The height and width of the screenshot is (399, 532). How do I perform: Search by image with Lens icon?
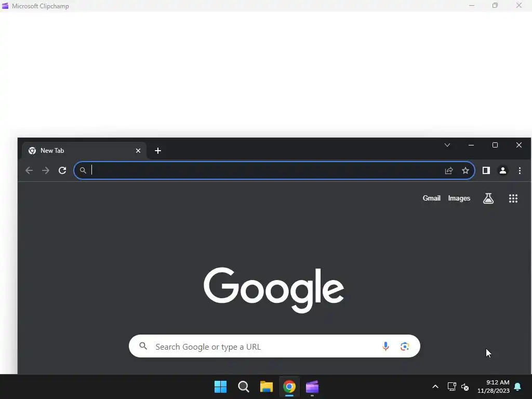[404, 346]
